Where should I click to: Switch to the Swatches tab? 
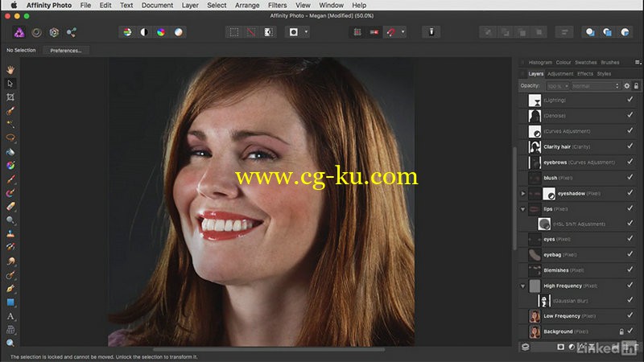click(586, 63)
